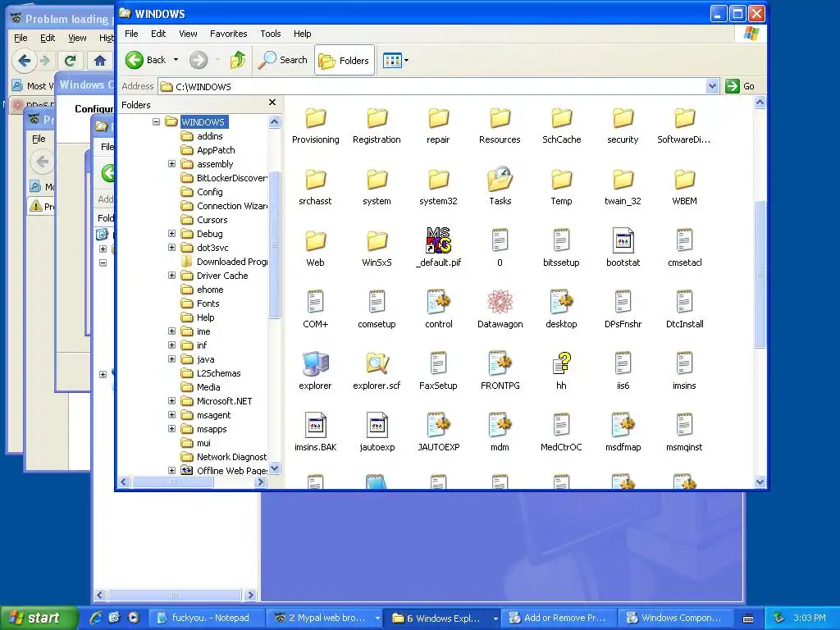Close the Folders pane
Image resolution: width=840 pixels, height=630 pixels.
coord(272,103)
